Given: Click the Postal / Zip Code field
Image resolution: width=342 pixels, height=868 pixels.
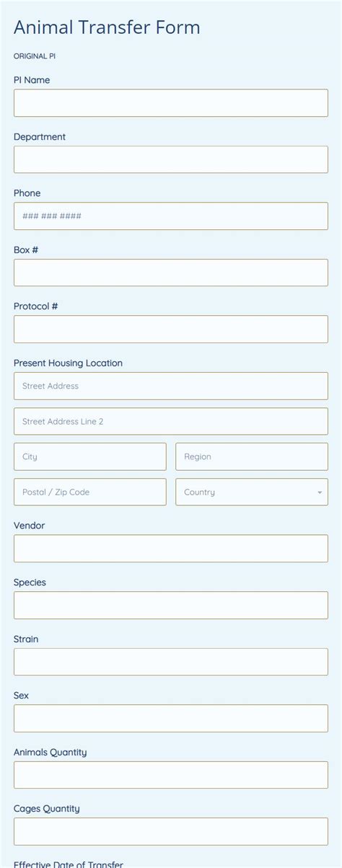Looking at the screenshot, I should (90, 492).
